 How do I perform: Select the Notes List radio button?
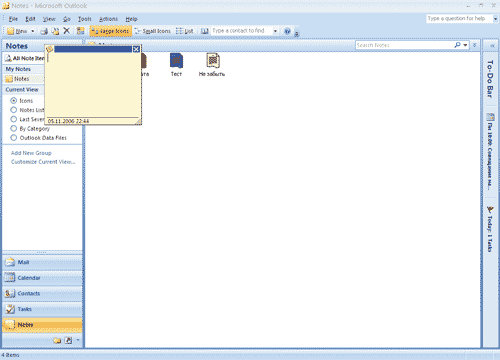pyautogui.click(x=14, y=110)
